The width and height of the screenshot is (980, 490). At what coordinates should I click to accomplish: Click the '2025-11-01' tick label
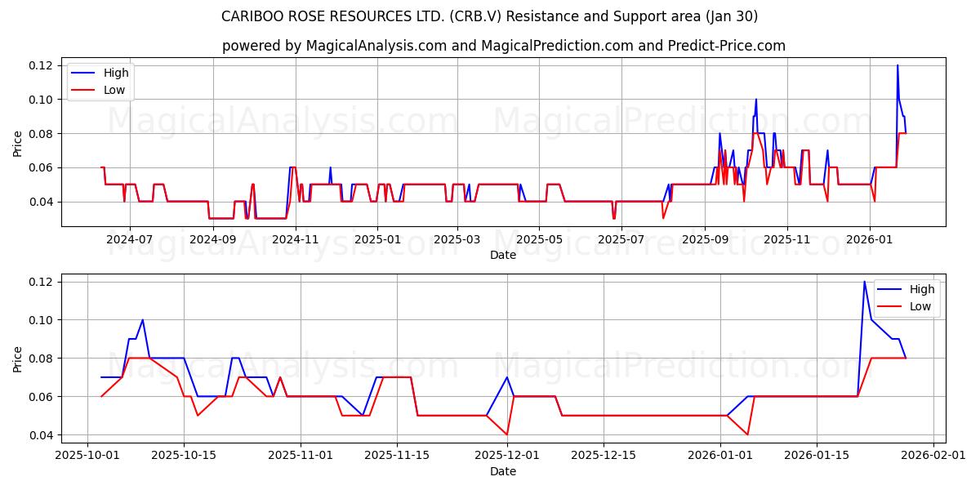click(x=301, y=457)
